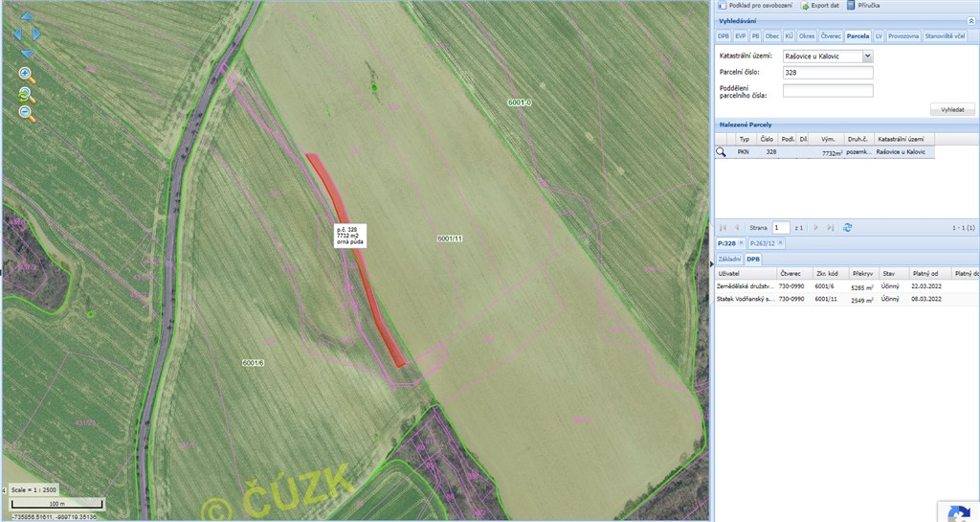Open Podklad pro osvobození
The height and width of the screenshot is (522, 980).
(754, 5)
